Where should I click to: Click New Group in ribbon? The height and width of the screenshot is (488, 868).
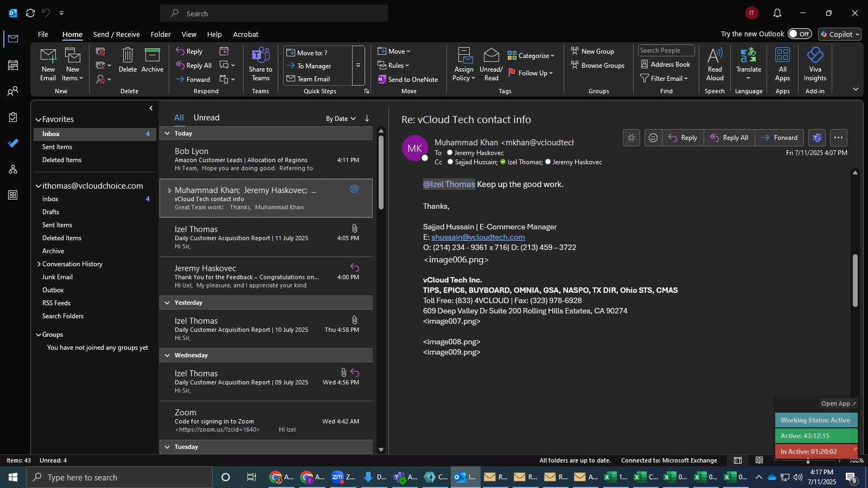click(x=592, y=51)
